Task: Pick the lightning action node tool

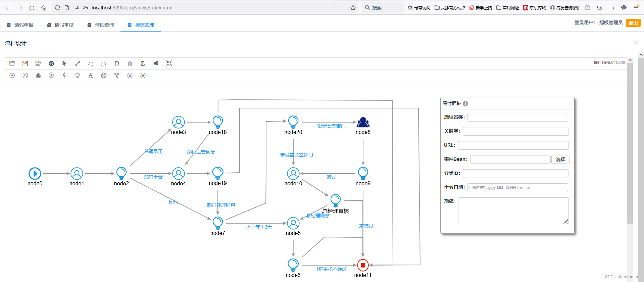Action: (51, 76)
